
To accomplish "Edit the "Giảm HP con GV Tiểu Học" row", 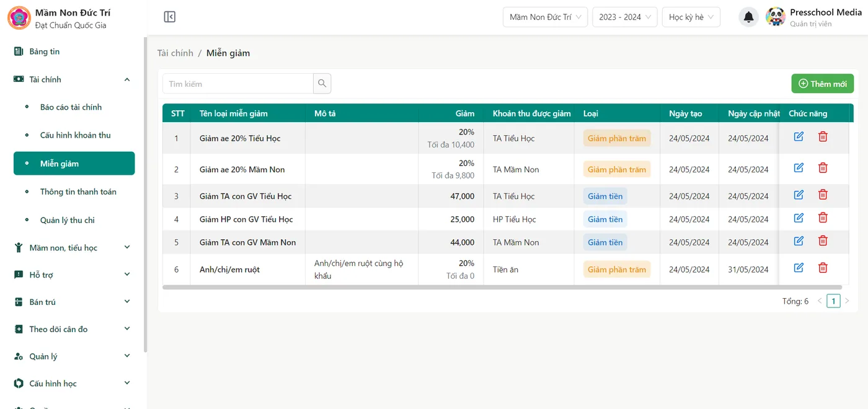I will tap(799, 218).
